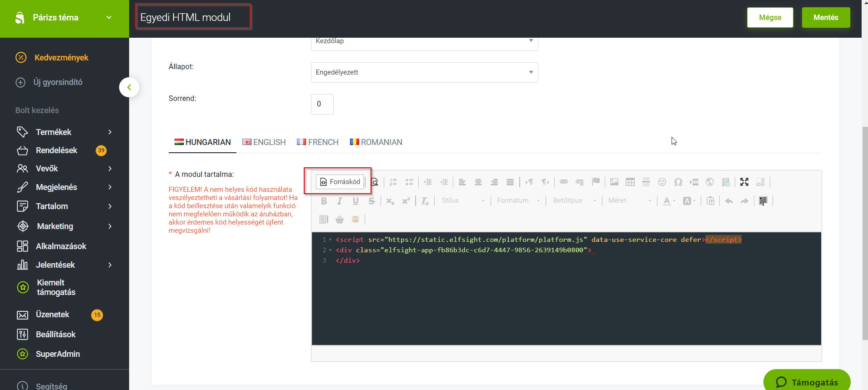Open the Stílus dropdown

[463, 201]
